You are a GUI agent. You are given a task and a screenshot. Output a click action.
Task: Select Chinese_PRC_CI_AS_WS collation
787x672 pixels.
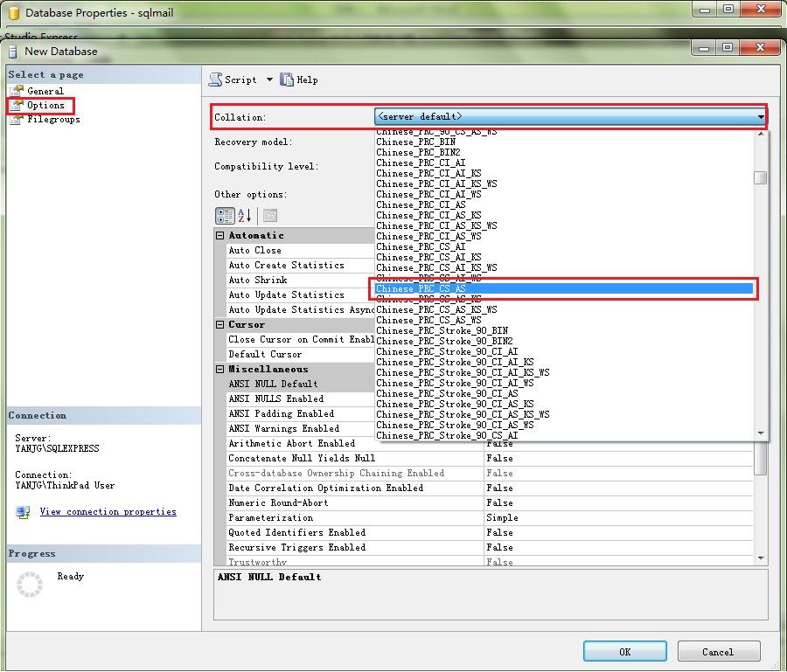click(x=428, y=237)
